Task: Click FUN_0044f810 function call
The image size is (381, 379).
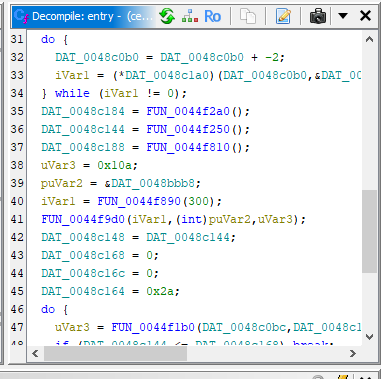Action: (x=188, y=147)
